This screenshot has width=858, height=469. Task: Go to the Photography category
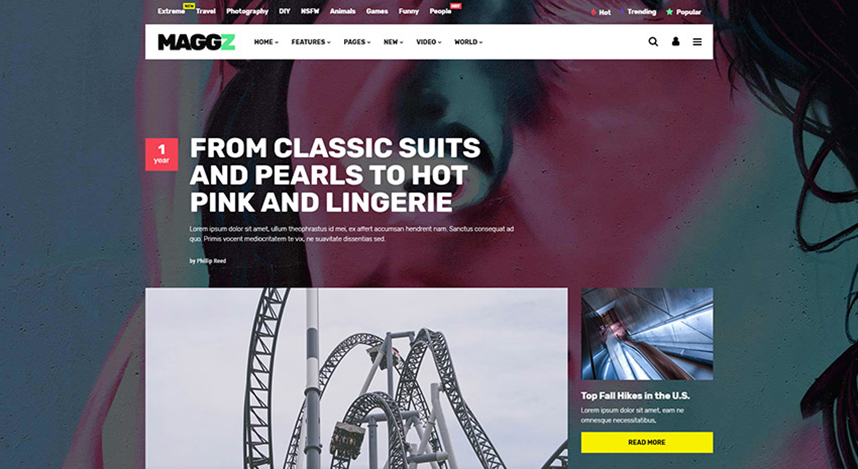247,11
